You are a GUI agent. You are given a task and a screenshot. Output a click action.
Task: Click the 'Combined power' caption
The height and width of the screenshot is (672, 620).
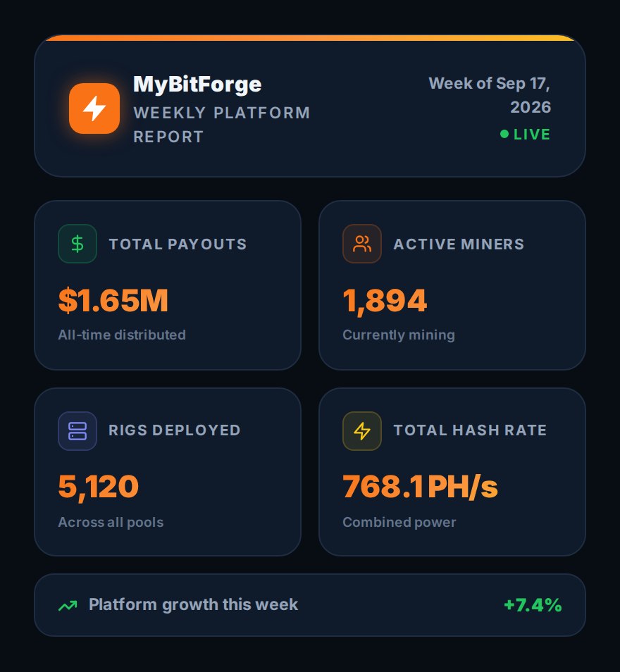[x=399, y=522]
